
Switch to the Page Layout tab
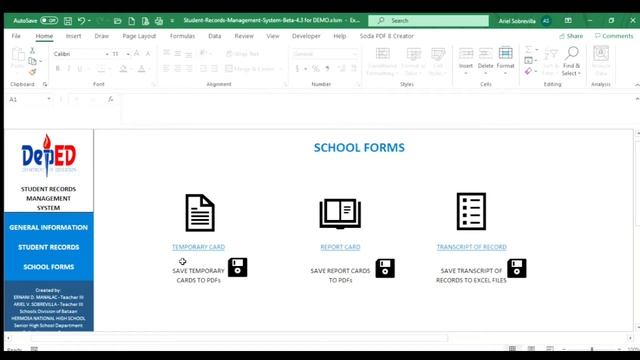click(139, 36)
